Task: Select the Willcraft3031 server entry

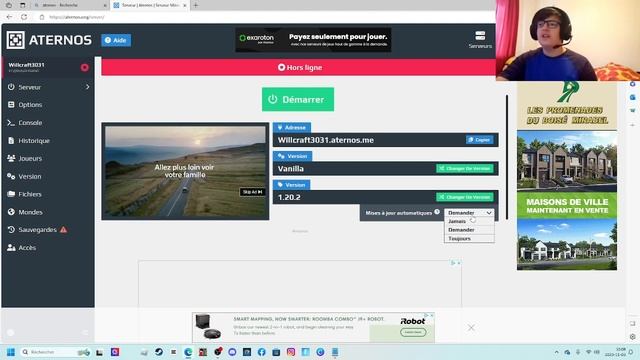Action: coord(48,67)
